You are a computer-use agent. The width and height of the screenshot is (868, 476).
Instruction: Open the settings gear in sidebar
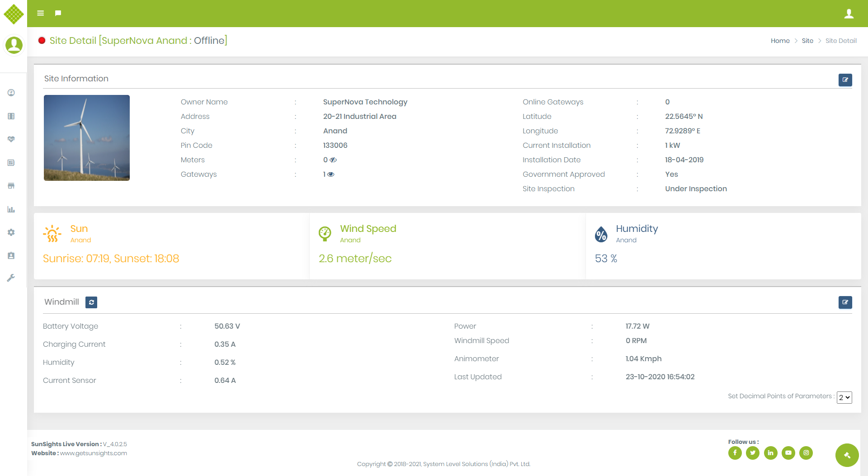(x=11, y=232)
